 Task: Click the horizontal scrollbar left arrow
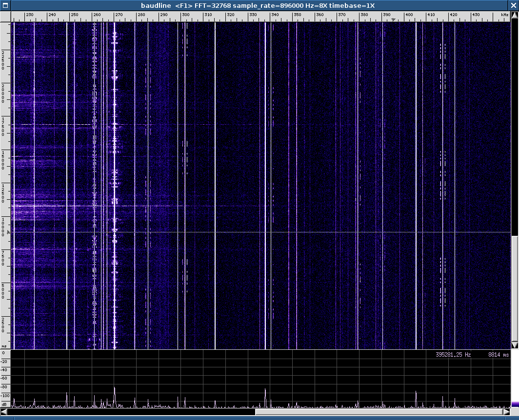point(3,412)
